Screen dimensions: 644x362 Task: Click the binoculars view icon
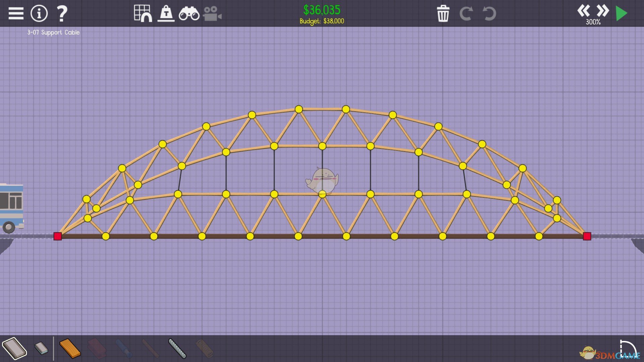point(189,14)
